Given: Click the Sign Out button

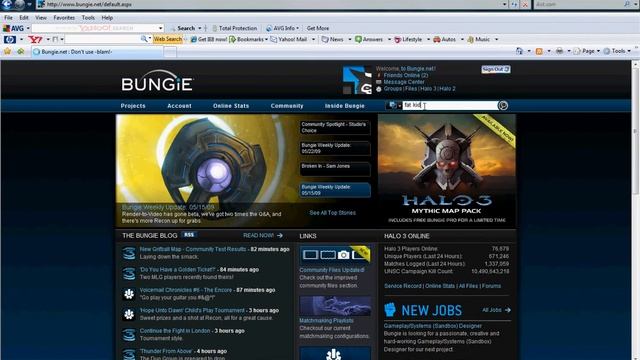Looking at the screenshot, I should coord(496,69).
